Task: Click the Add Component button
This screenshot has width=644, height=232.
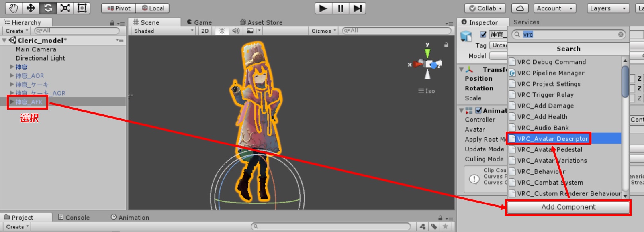Action: (568, 207)
